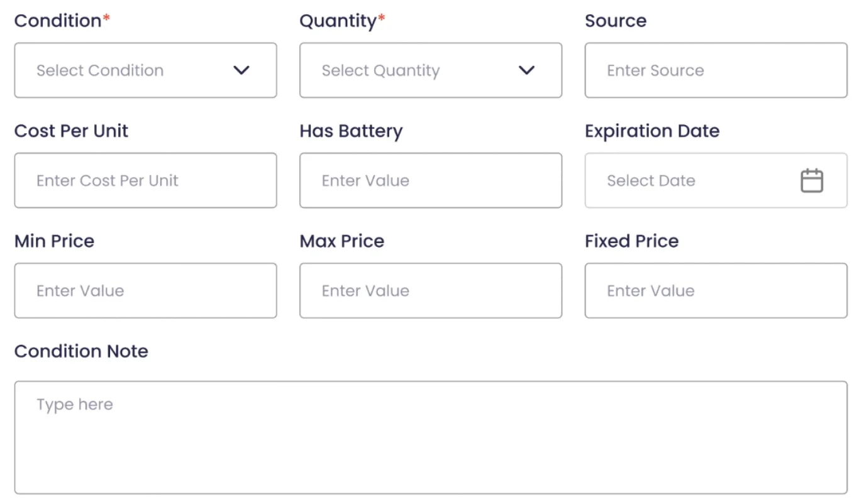The image size is (859, 504).
Task: Click the Quantity dropdown chevron arrow
Action: coord(526,70)
